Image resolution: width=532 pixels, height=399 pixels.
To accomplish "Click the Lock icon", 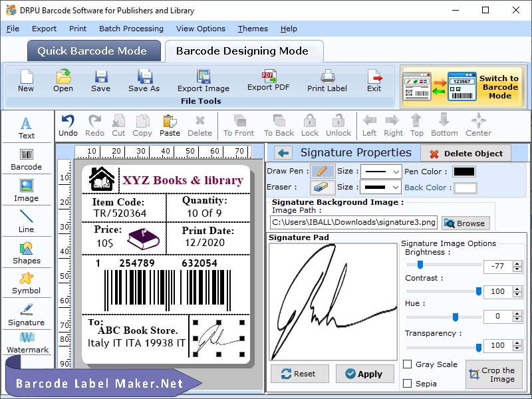I will pos(310,126).
